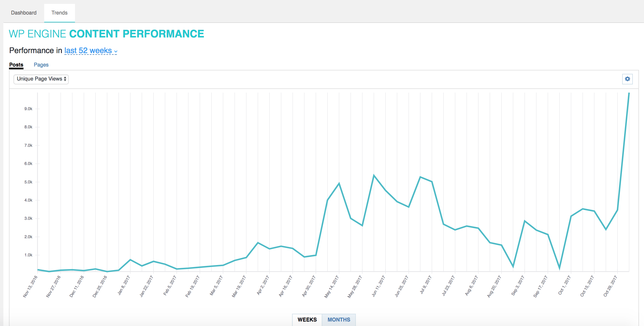Viewport: 644px width, 326px height.
Task: Click the May 14, 2017 peak data point
Action: click(339, 183)
